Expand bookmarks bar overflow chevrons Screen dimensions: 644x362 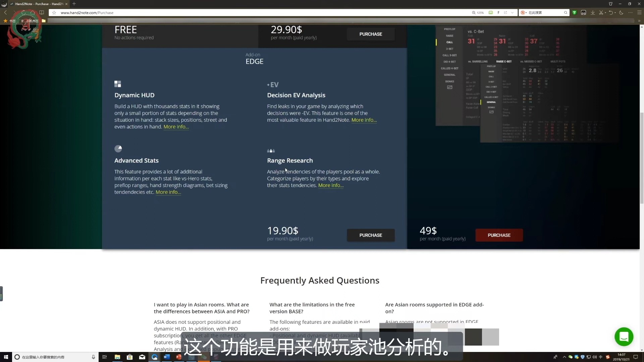click(639, 21)
